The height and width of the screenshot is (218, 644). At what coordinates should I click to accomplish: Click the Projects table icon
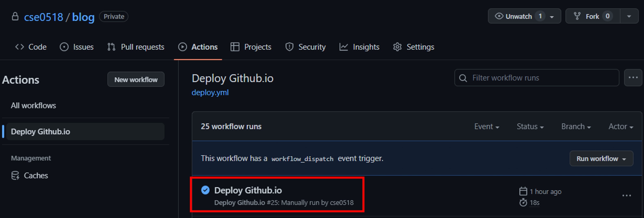click(x=235, y=47)
